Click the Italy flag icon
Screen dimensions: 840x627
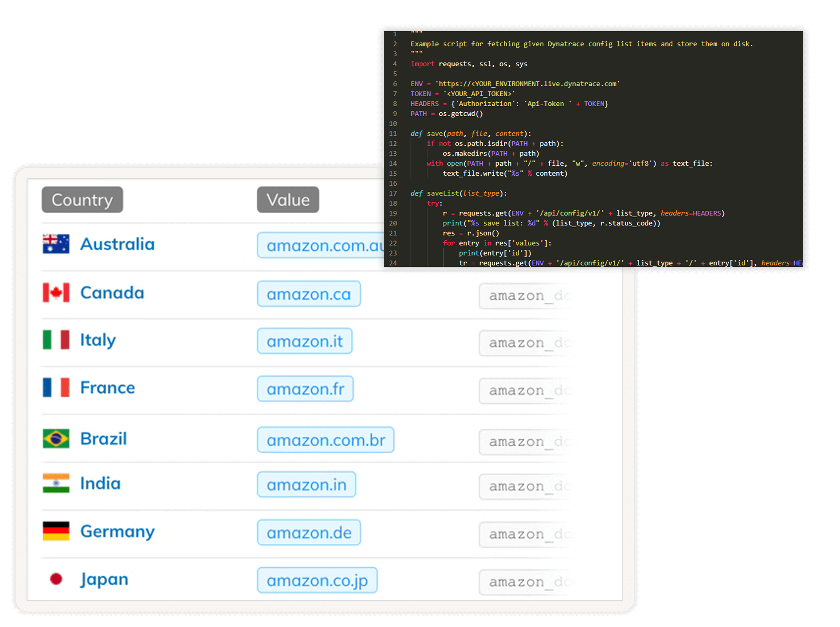[x=56, y=340]
